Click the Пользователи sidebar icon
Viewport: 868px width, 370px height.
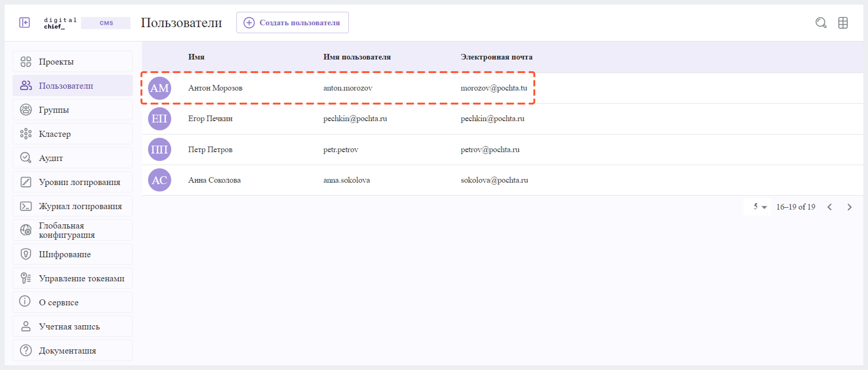click(26, 86)
